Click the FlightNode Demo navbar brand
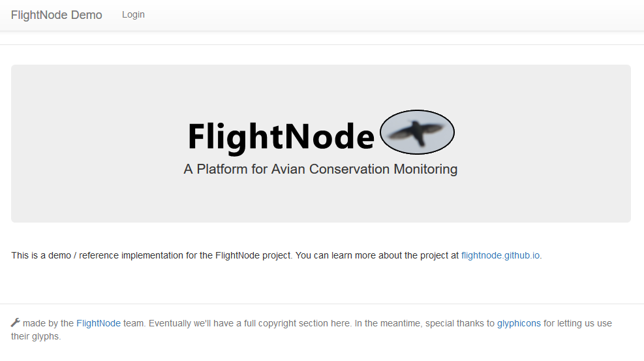644x361 pixels. click(56, 15)
